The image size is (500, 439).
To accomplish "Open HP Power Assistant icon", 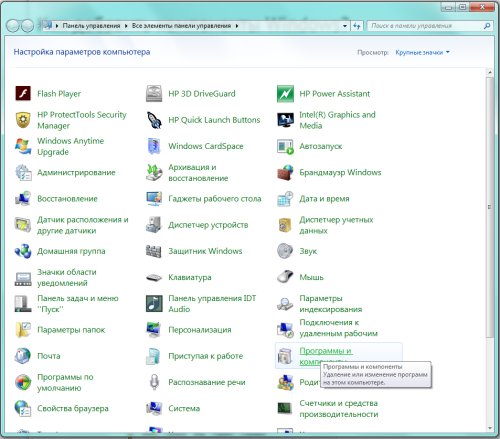I will [x=285, y=94].
